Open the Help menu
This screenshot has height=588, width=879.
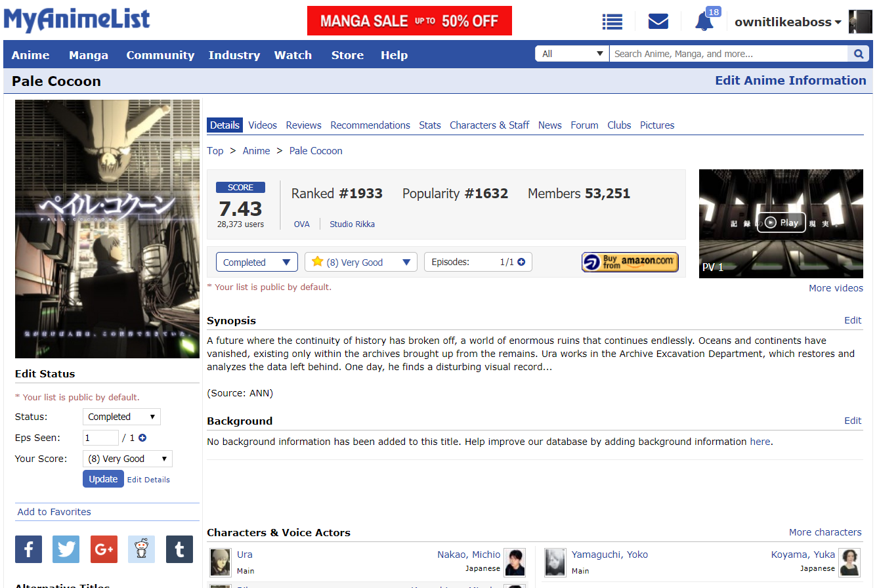(x=394, y=55)
